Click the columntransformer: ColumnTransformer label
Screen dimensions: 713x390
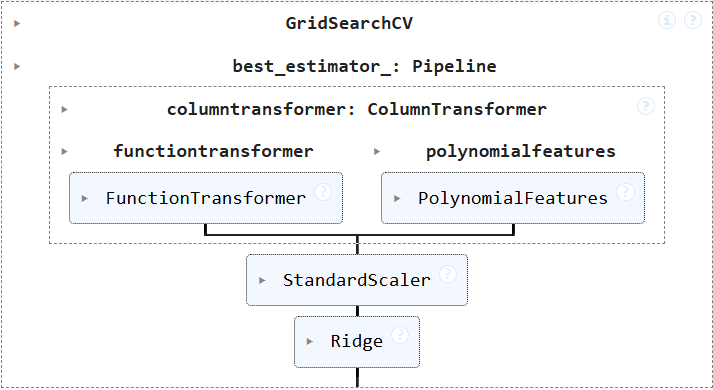pyautogui.click(x=357, y=109)
